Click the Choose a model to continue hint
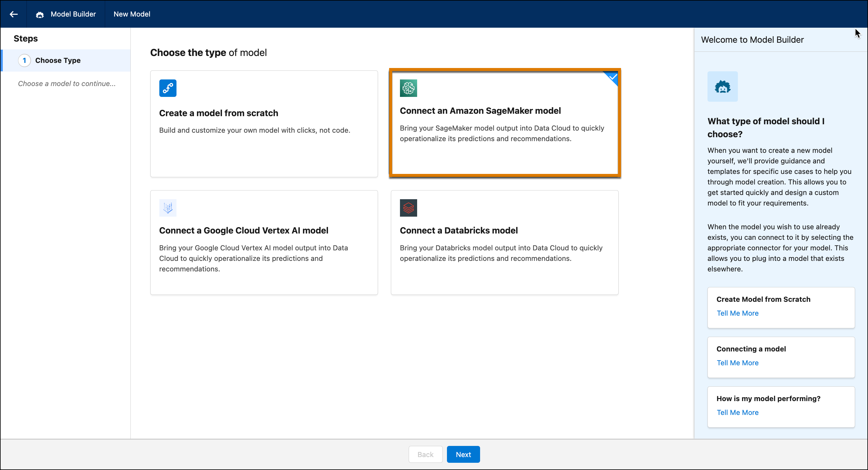This screenshot has width=868, height=470. pos(67,83)
